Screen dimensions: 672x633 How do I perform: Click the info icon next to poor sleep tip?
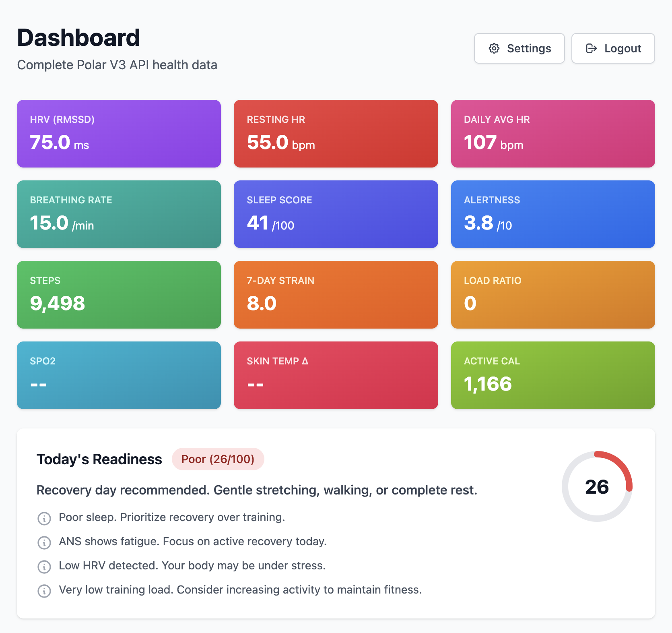tap(44, 518)
